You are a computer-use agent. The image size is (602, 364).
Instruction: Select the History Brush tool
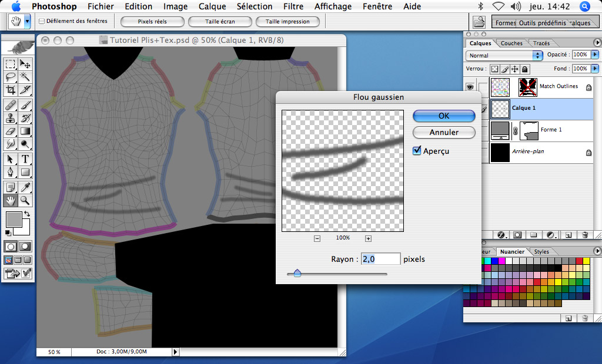pos(25,118)
